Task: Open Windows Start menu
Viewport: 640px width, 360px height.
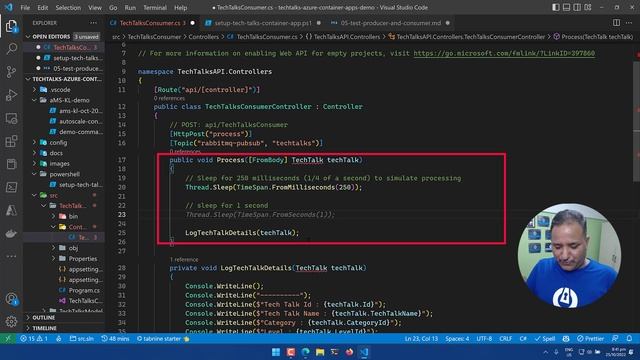Action: point(276,352)
